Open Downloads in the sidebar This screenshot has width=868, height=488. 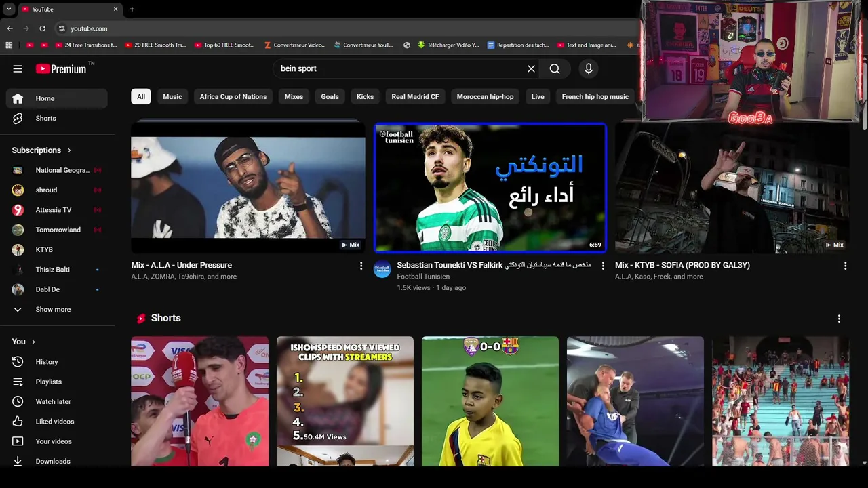click(56, 461)
